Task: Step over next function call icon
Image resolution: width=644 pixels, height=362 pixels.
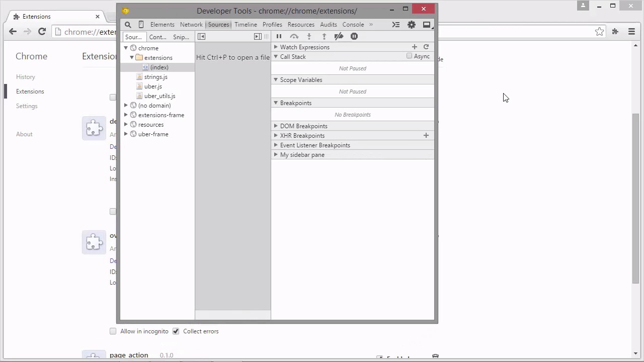Action: point(294,36)
